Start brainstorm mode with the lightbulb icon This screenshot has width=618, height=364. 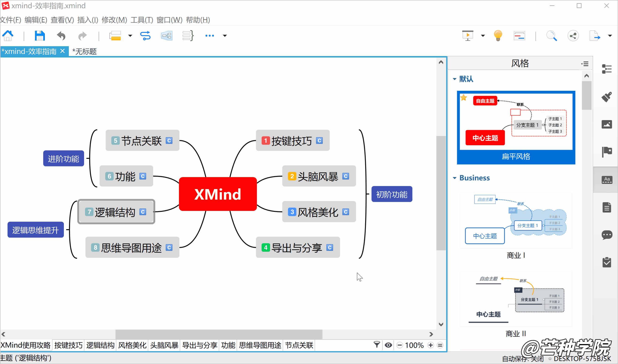(498, 36)
